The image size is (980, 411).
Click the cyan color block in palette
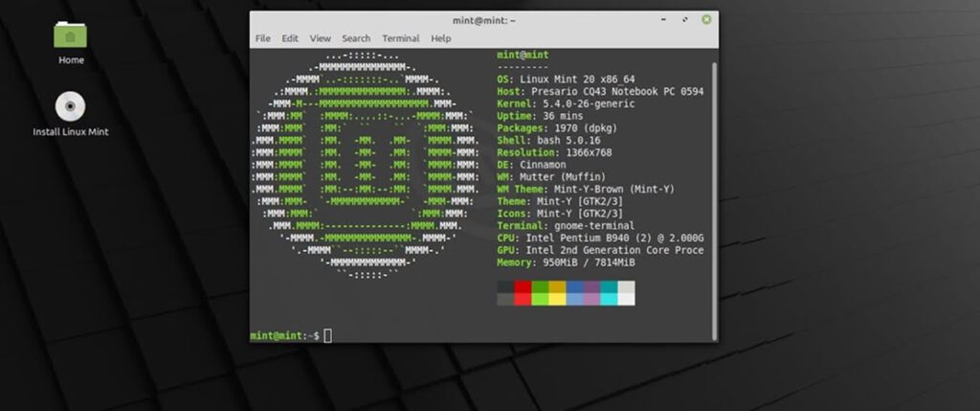[609, 299]
